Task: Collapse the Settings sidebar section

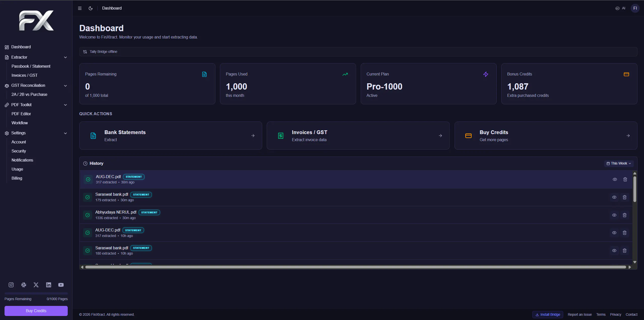Action: click(x=65, y=133)
